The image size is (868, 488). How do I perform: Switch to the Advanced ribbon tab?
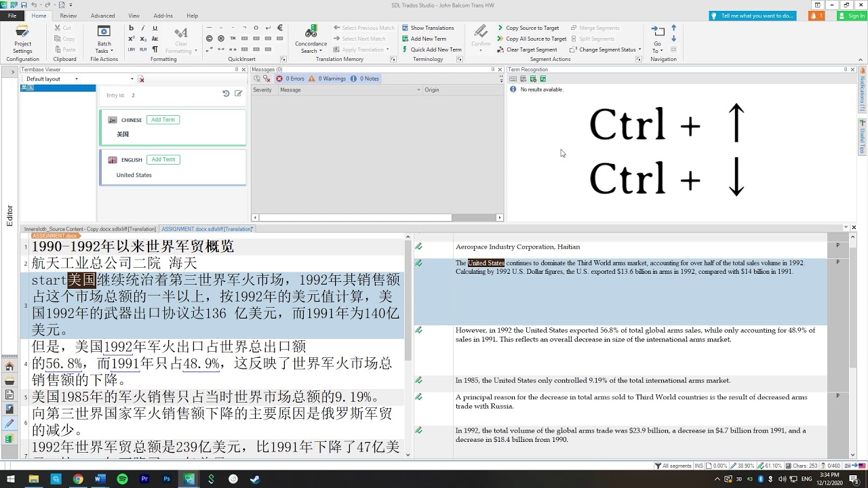click(103, 16)
